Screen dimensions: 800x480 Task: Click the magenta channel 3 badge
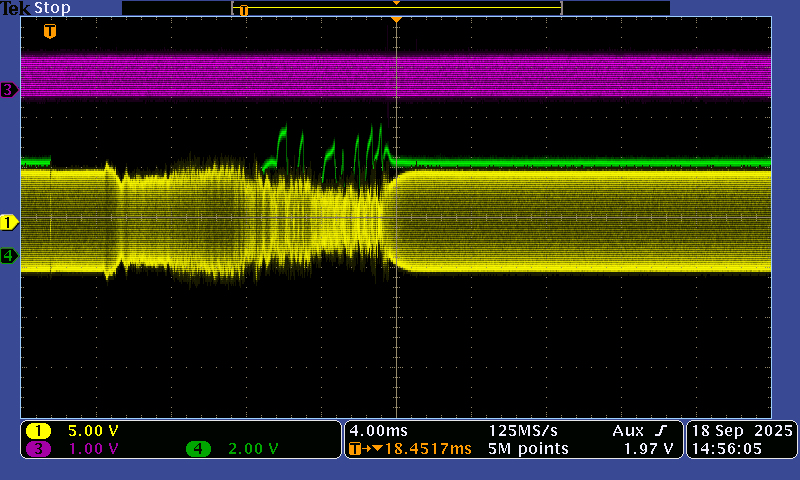38,449
